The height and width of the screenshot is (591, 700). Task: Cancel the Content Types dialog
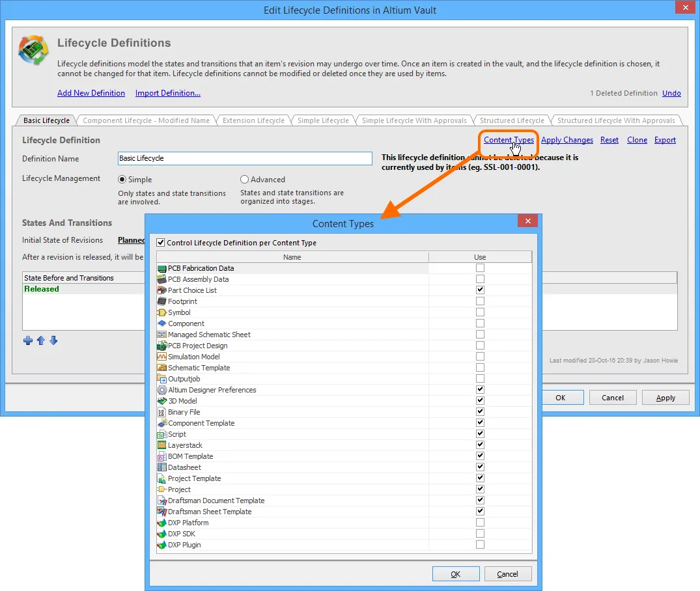(508, 574)
